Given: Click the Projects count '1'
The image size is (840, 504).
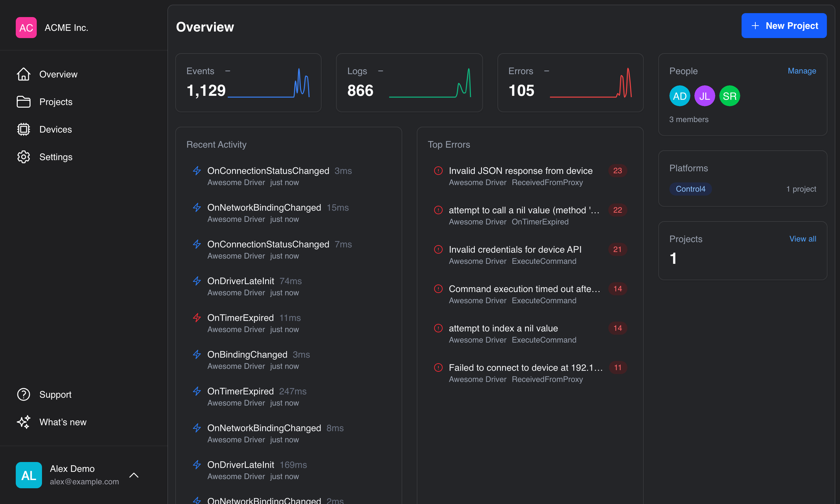Looking at the screenshot, I should coord(673,259).
